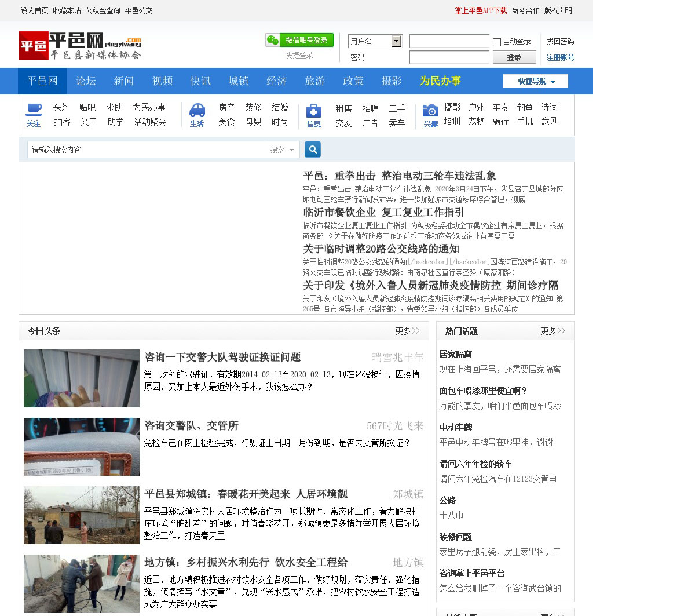Viewport: 695px width, 616px height.
Task: Click the 平邑网 site logo
Action: pos(80,46)
